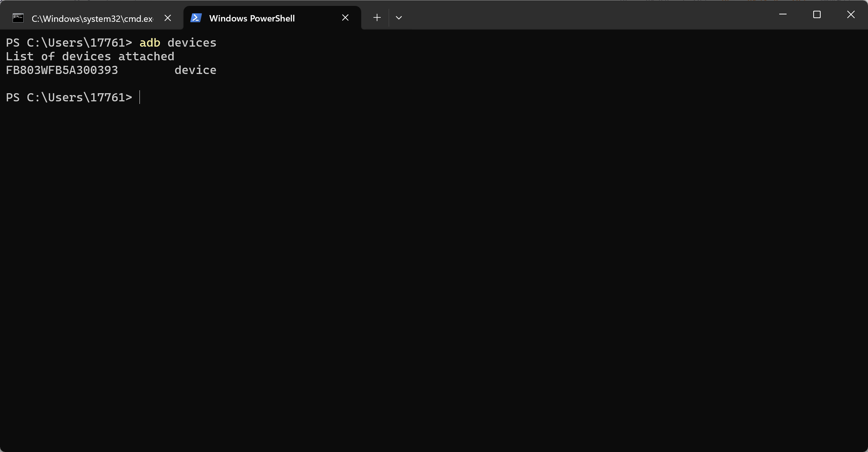Click the PowerShell tab icon
Screen dimensions: 868x452
pyautogui.click(x=196, y=18)
